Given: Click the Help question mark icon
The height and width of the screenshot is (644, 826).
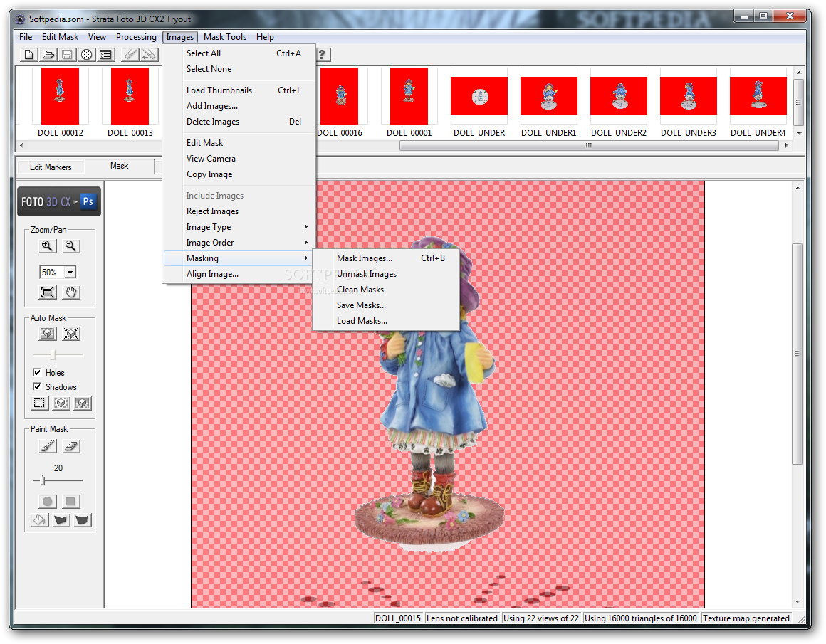Looking at the screenshot, I should coord(322,54).
